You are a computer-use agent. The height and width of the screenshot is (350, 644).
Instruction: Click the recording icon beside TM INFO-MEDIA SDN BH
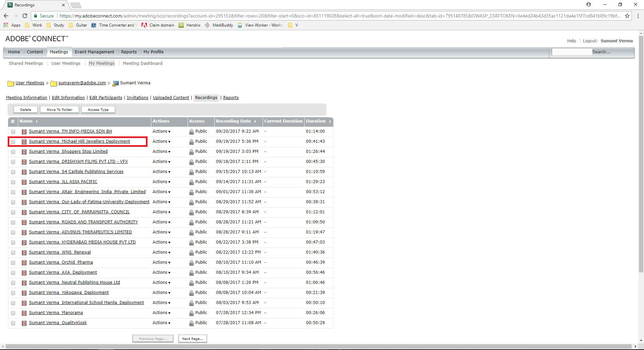pos(24,132)
